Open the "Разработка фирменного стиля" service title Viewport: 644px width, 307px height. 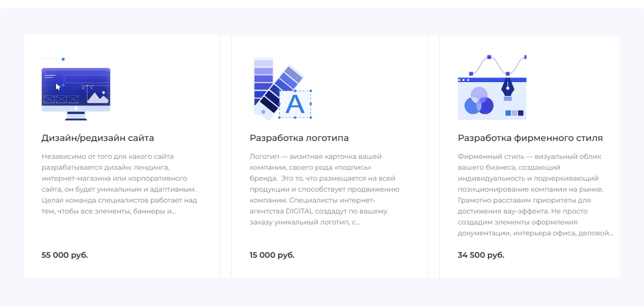(530, 138)
